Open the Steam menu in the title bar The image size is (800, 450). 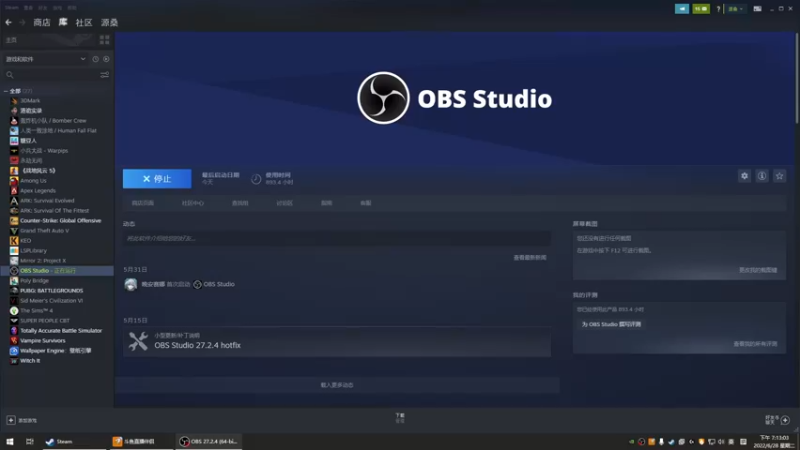coord(12,8)
